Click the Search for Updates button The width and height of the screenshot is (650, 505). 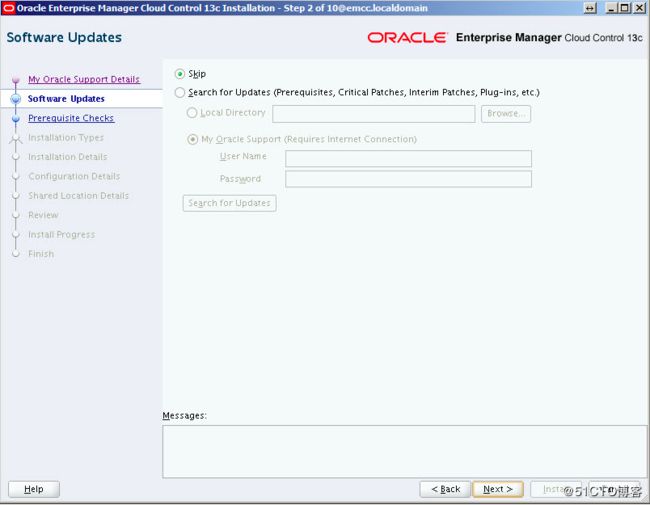(x=229, y=203)
